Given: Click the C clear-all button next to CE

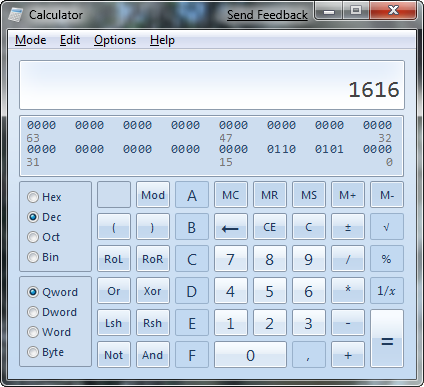Looking at the screenshot, I should coord(309,227).
